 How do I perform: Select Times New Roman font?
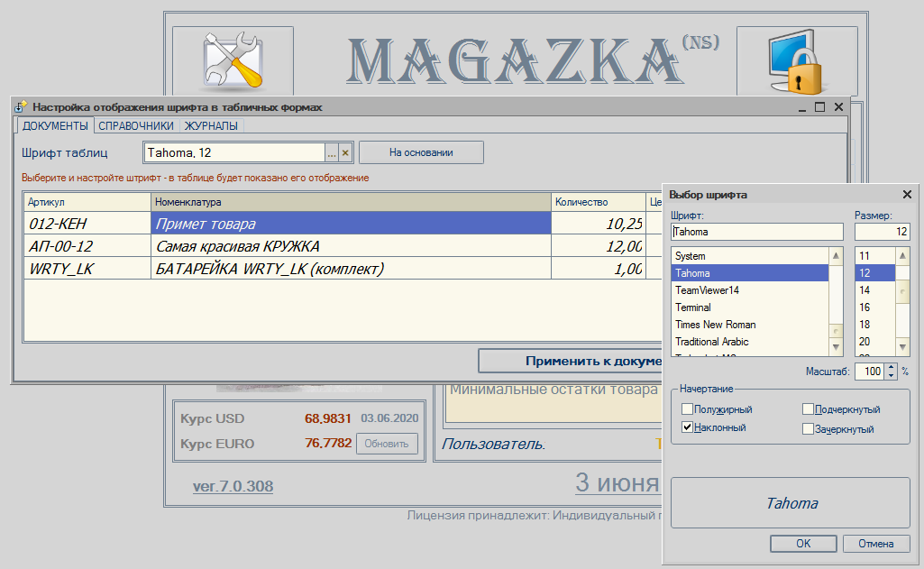750,325
